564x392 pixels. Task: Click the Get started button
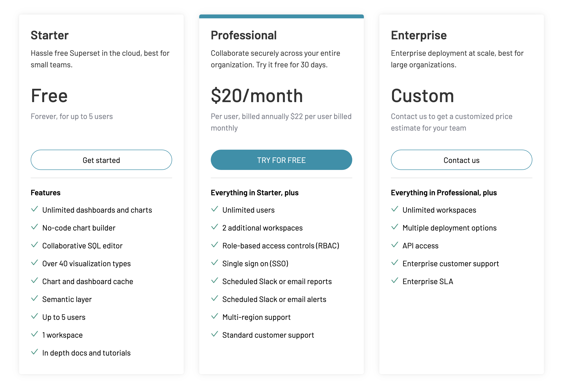pyautogui.click(x=101, y=160)
